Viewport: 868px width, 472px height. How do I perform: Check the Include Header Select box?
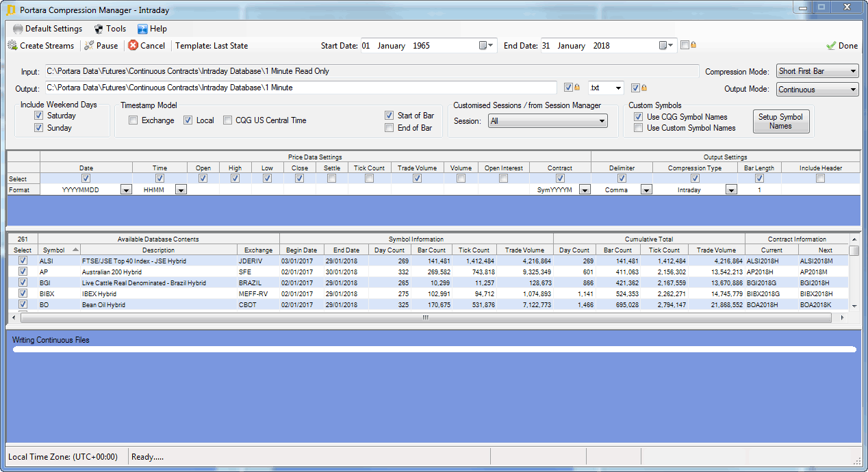point(820,179)
